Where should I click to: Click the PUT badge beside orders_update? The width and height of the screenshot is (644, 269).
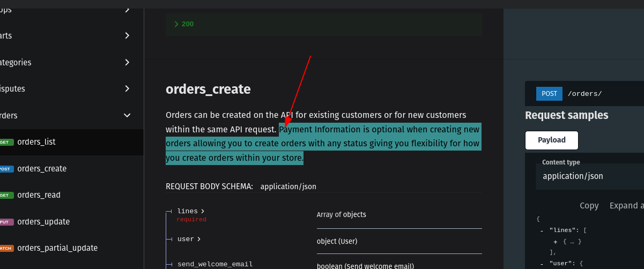[x=5, y=222]
